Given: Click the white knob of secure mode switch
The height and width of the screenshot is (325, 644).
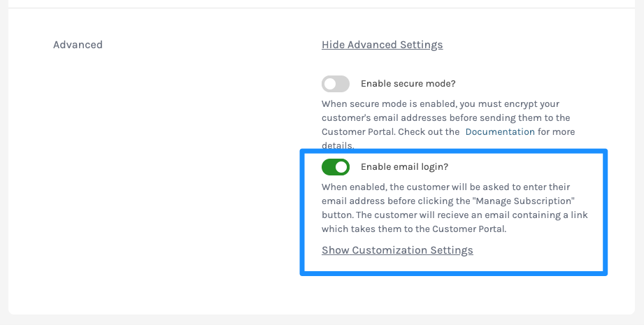Looking at the screenshot, I should [x=330, y=84].
